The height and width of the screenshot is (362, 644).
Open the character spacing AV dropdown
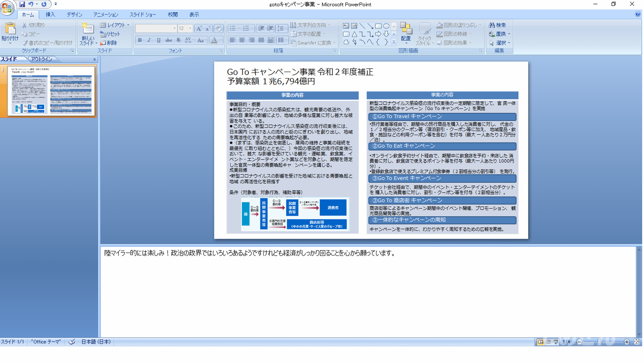pyautogui.click(x=189, y=40)
